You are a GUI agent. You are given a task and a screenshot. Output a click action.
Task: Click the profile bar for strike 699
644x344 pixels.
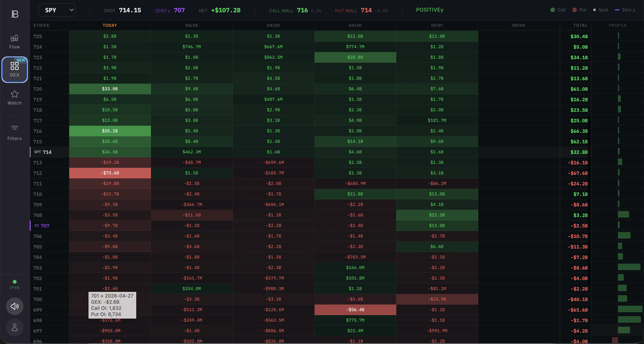(x=630, y=309)
